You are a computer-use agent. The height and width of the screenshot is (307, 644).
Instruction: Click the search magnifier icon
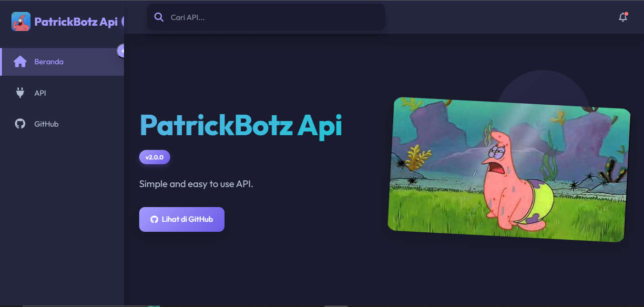[159, 18]
